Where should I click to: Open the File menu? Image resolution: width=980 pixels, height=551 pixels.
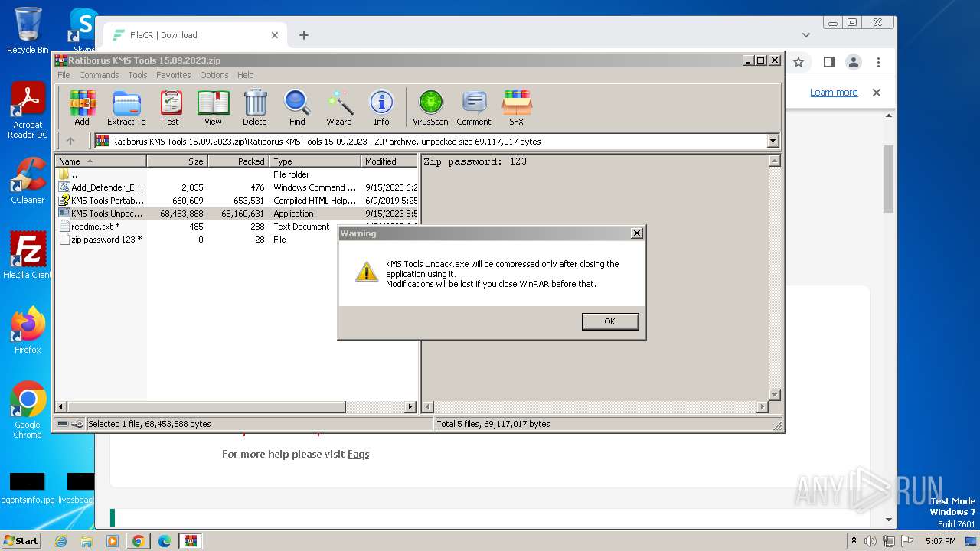[64, 75]
